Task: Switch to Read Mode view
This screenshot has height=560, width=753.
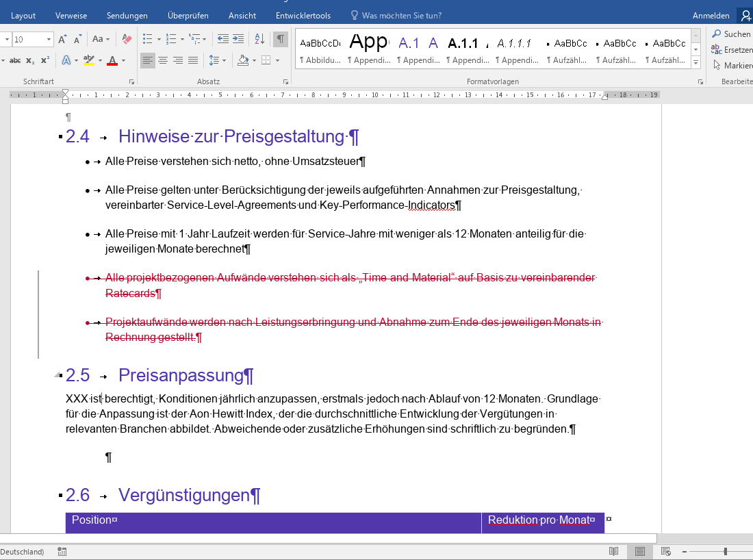Action: 613,551
